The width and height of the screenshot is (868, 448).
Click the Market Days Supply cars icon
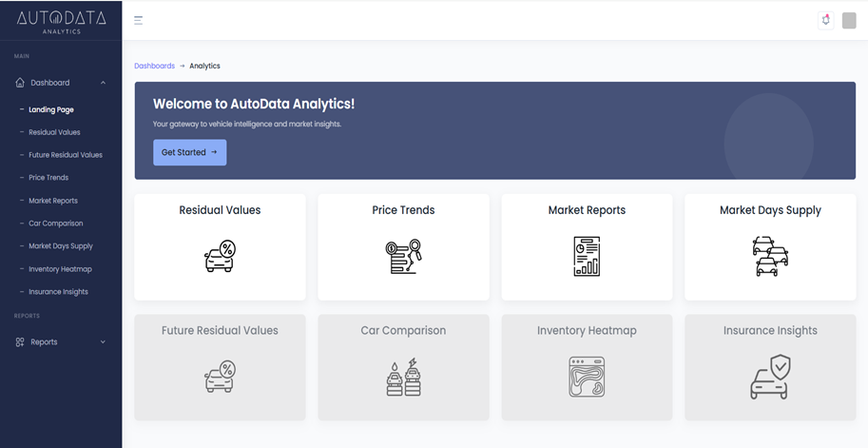(770, 257)
